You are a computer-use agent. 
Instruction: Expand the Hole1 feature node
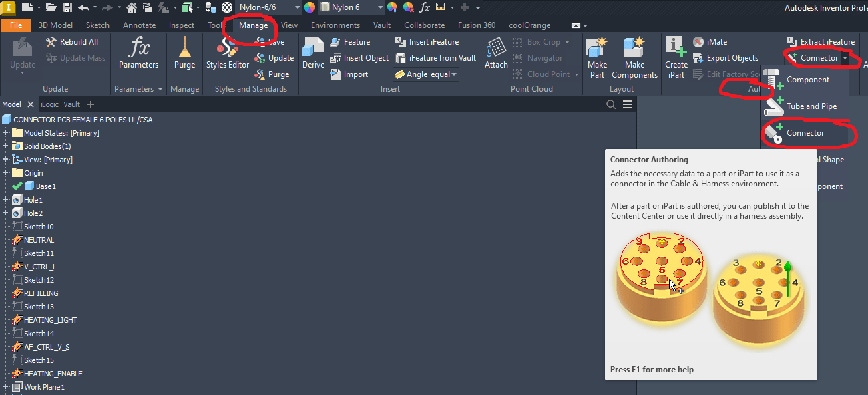coord(5,200)
